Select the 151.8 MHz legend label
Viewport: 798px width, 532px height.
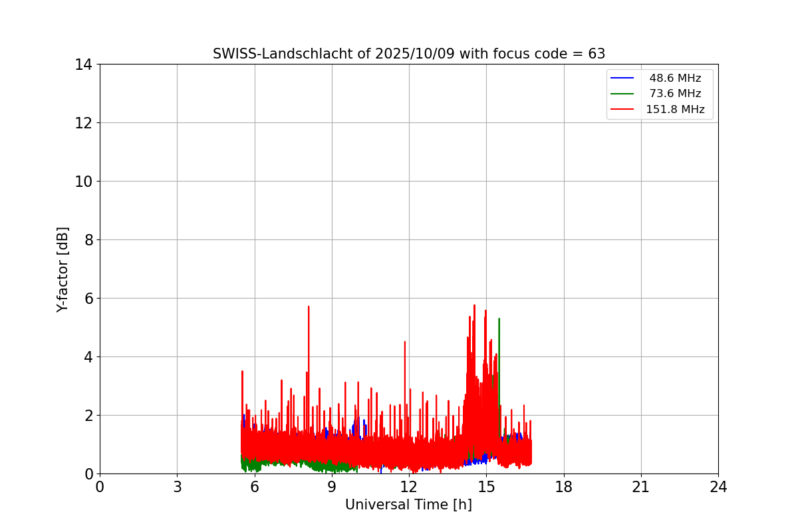[675, 110]
